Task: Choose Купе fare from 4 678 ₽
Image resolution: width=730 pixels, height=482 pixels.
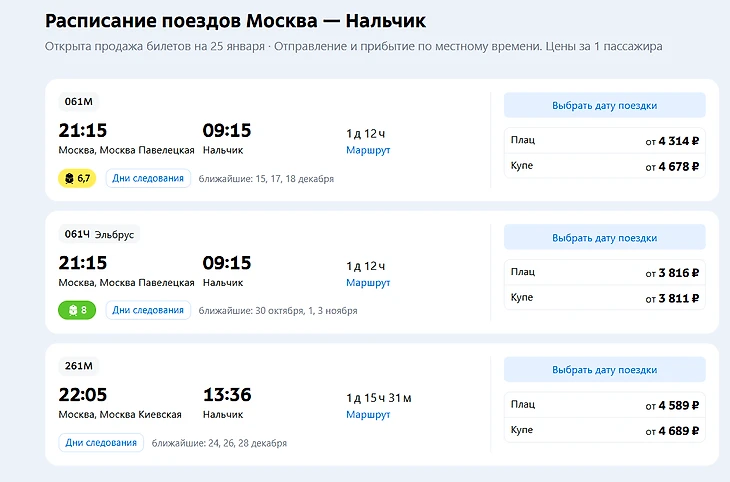Action: [x=604, y=166]
